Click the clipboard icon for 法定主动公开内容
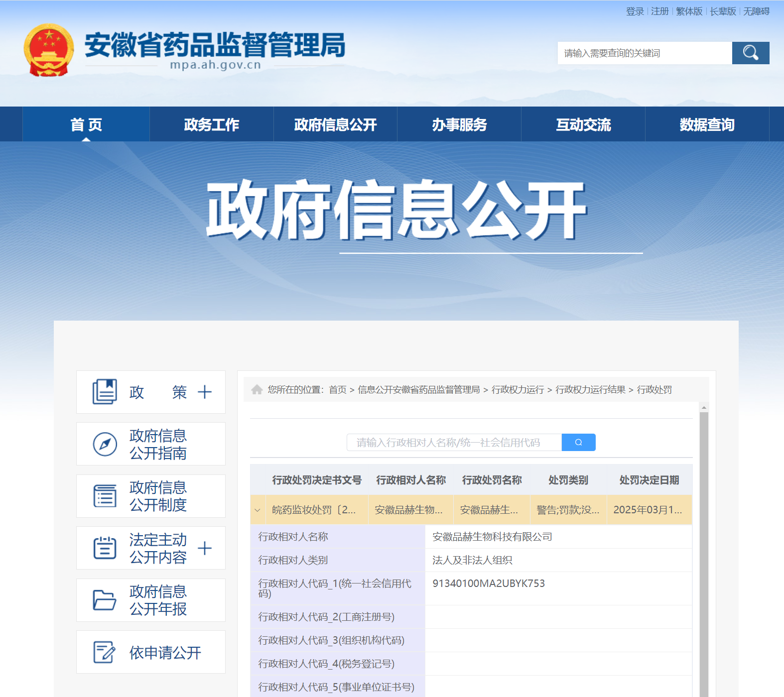The width and height of the screenshot is (784, 697). pos(105,548)
